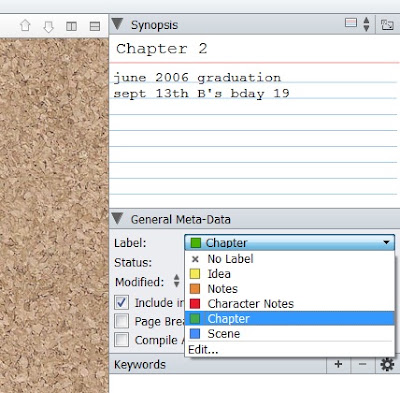The height and width of the screenshot is (393, 400).
Task: Open the Label dropdown showing Chapter
Action: point(289,242)
